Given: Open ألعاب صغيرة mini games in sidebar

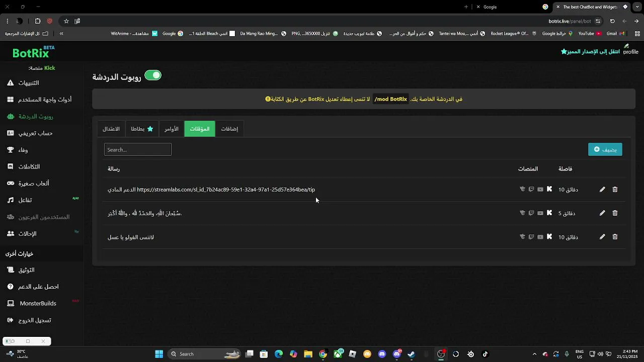Looking at the screenshot, I should tap(28, 184).
